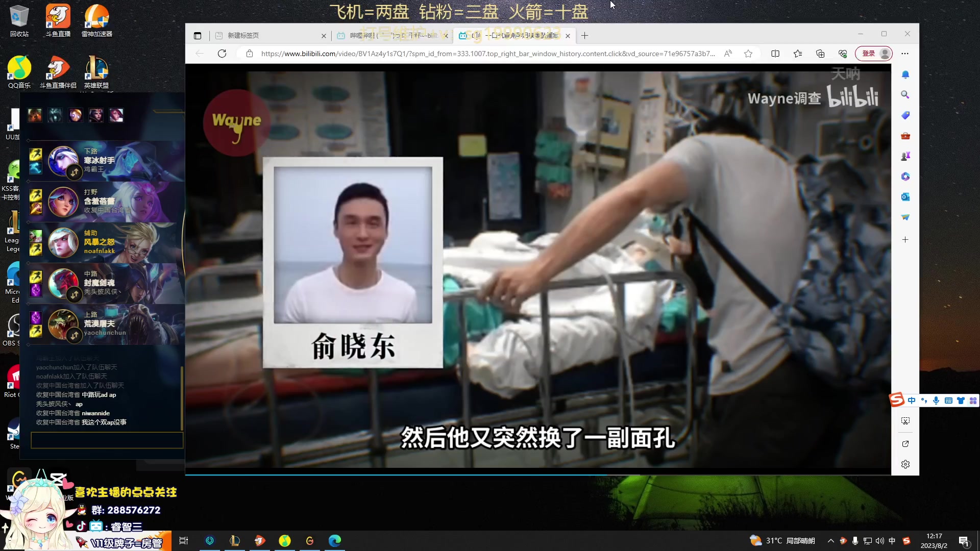Show hidden system tray icons

click(830, 541)
